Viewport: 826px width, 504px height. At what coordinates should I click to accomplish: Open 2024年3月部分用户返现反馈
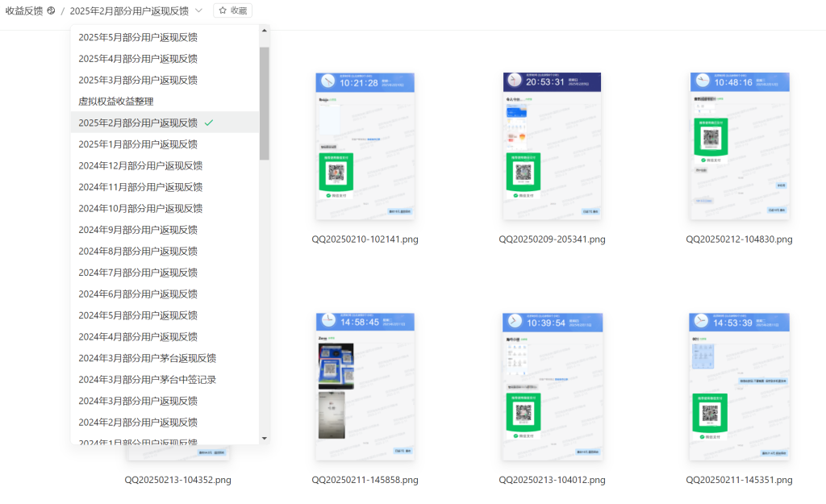(165, 402)
